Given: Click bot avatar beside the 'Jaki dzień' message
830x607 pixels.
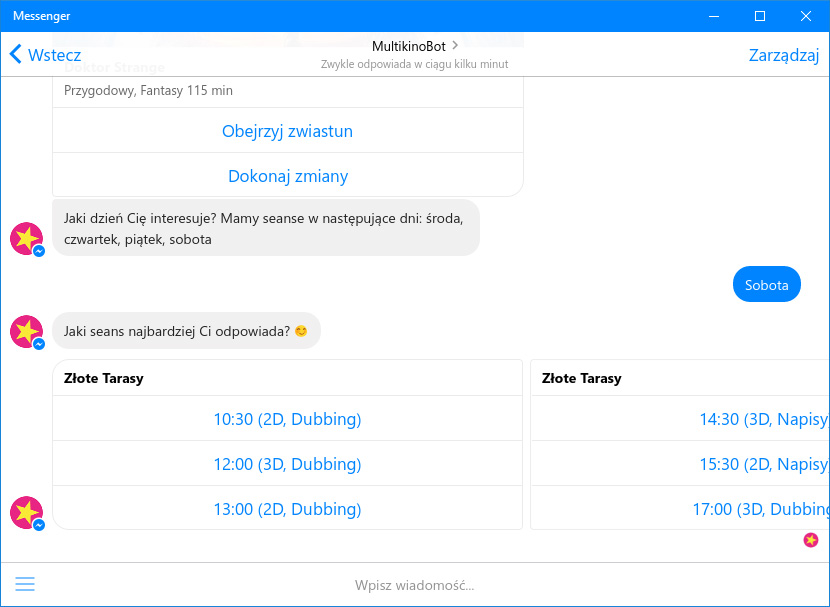Looking at the screenshot, I should coord(27,239).
